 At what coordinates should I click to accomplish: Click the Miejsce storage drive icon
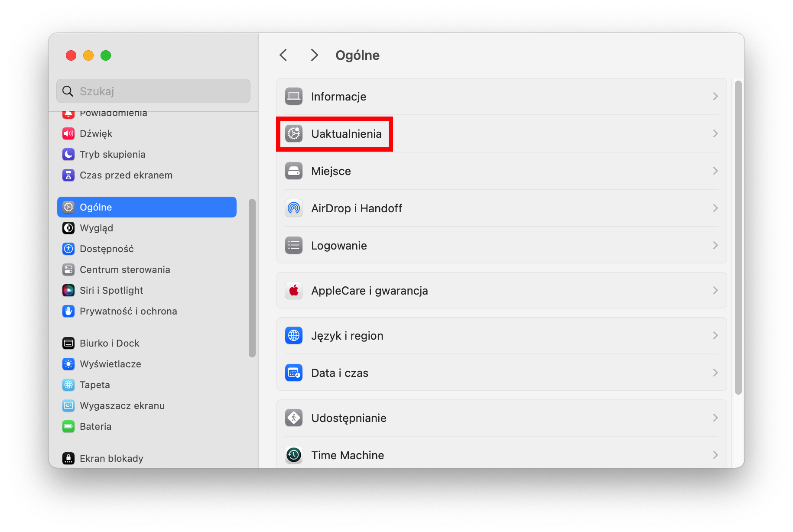294,171
